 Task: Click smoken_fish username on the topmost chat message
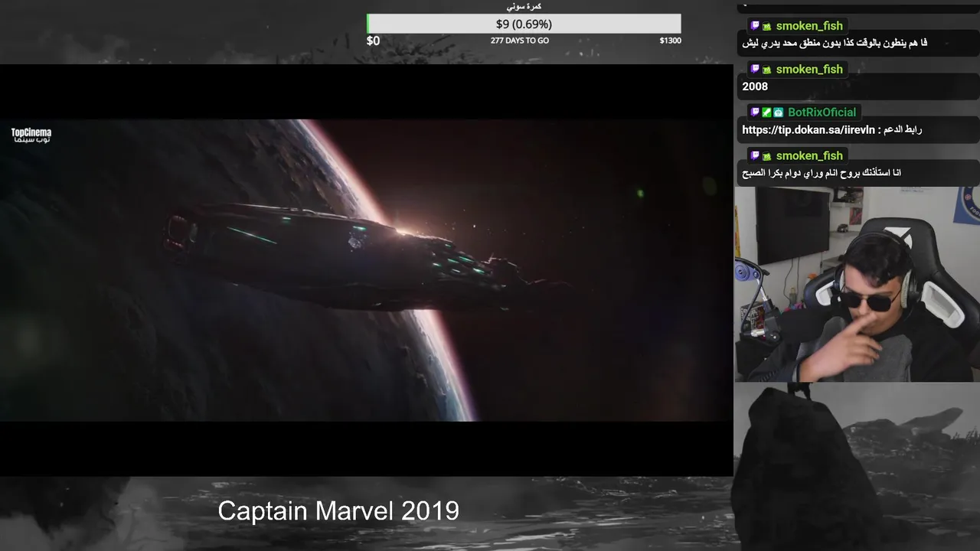[809, 26]
